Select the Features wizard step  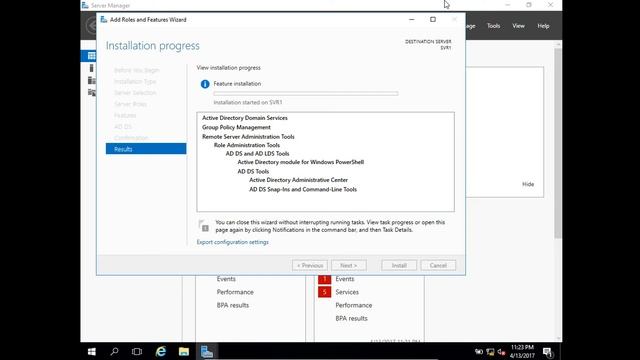pos(125,116)
